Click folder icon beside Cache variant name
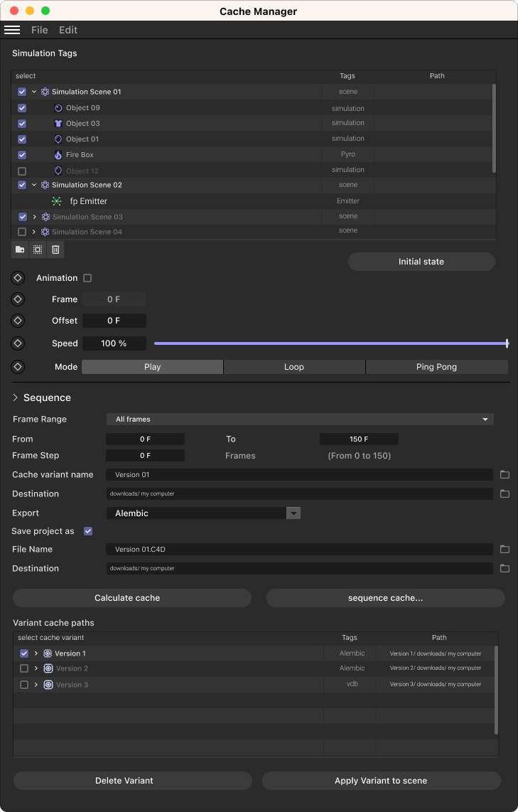This screenshot has height=812, width=518. point(504,474)
